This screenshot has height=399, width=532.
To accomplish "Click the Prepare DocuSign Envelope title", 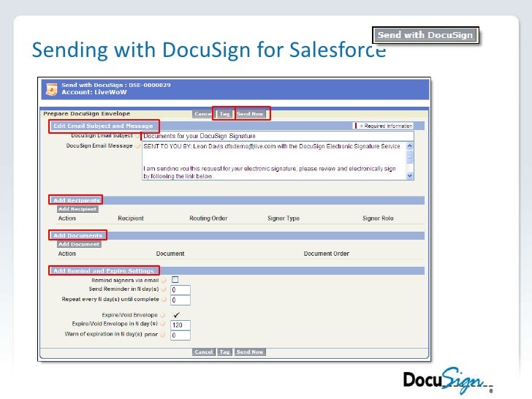I will pos(86,114).
